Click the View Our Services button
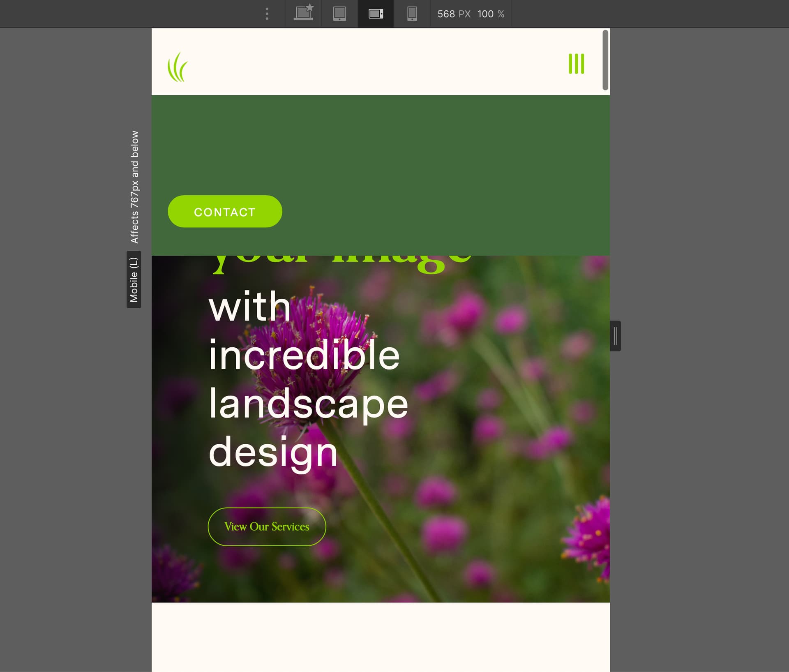789x672 pixels. pos(267,527)
